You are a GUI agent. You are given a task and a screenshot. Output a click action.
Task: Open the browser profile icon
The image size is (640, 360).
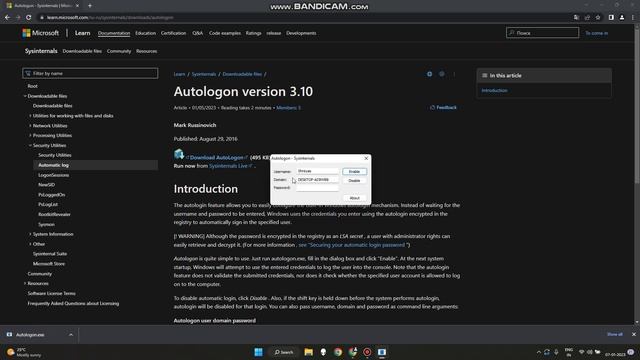pyautogui.click(x=622, y=18)
